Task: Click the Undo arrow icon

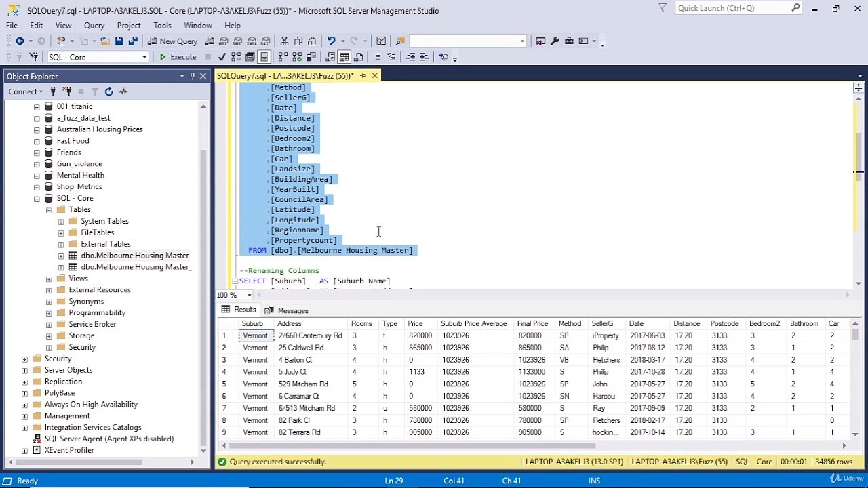Action: coord(331,41)
